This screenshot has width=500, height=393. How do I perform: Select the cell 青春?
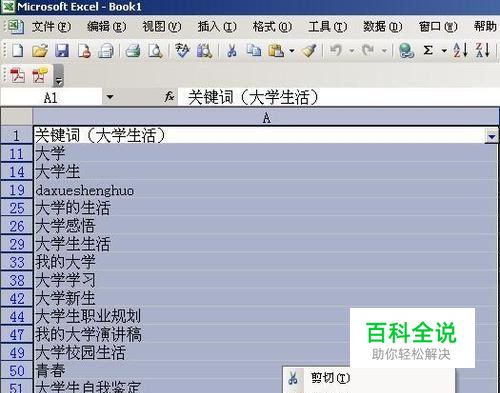coord(265,370)
